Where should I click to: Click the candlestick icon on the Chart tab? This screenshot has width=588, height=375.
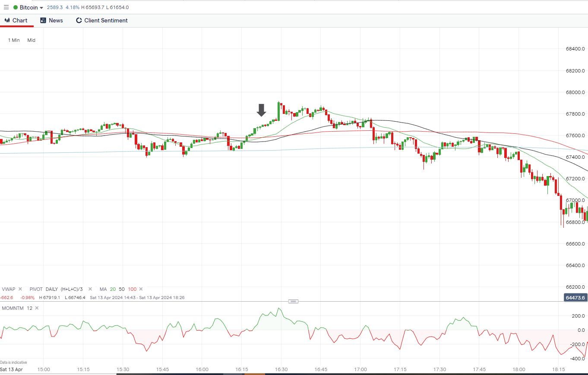tap(7, 20)
